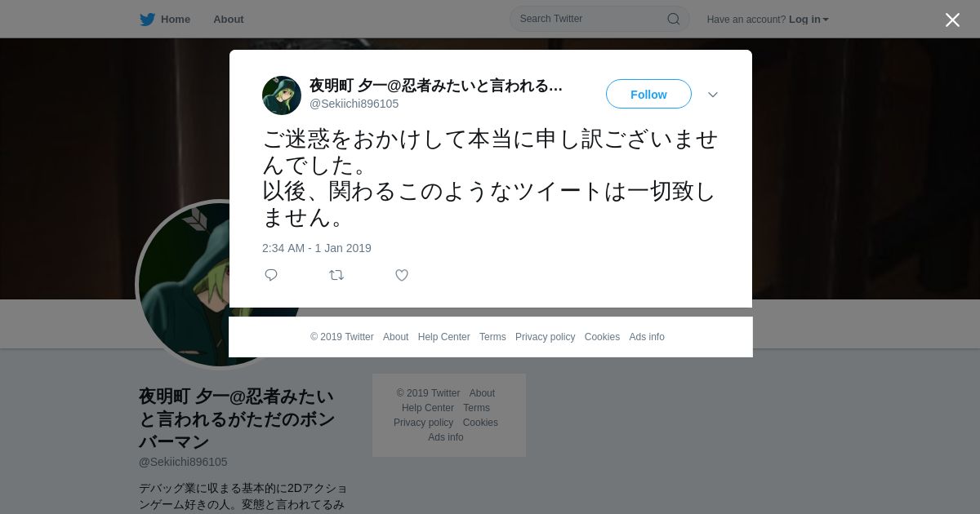Screen dimensions: 980x514
Task: Close the tweet overlay with the X icon
Action: coord(952,20)
